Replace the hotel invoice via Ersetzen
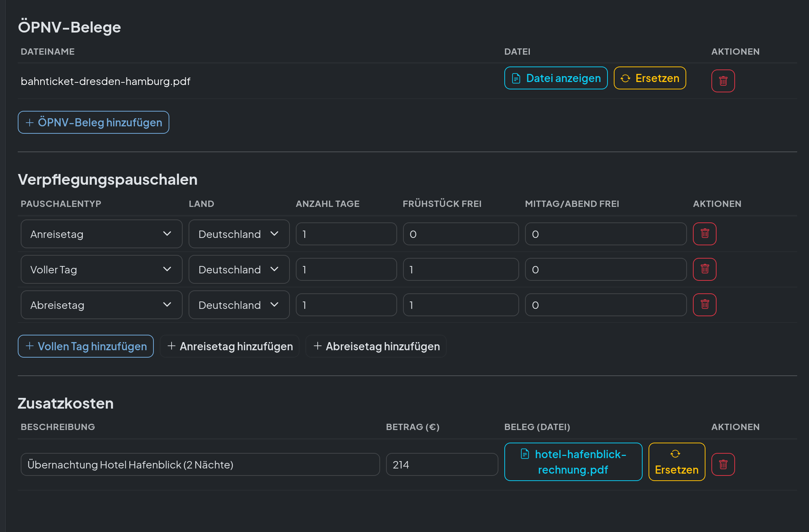Image resolution: width=809 pixels, height=532 pixels. coord(677,462)
